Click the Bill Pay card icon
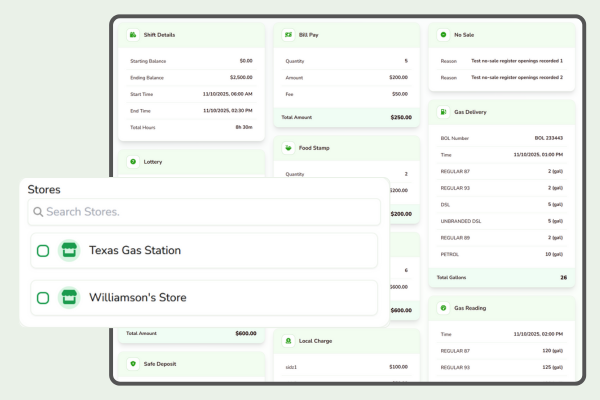 coord(288,35)
